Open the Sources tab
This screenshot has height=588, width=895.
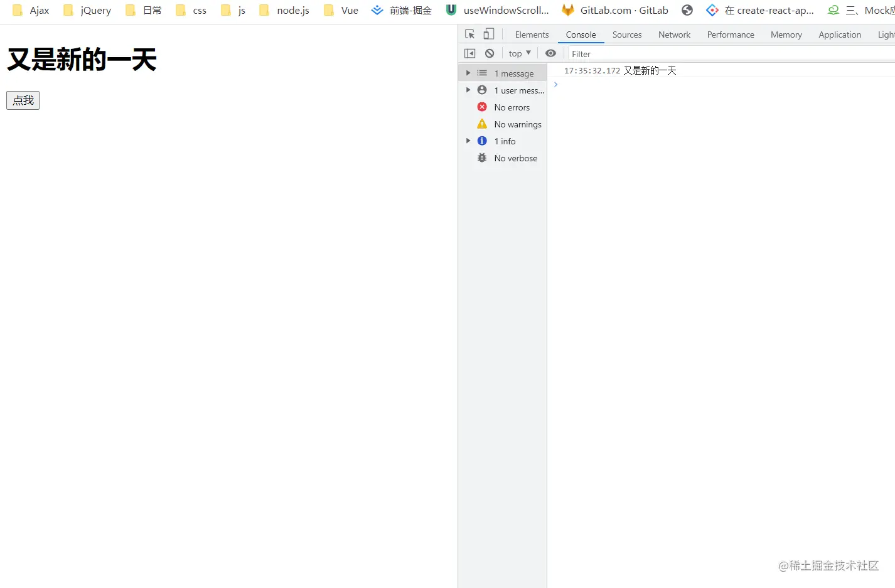[x=627, y=35]
